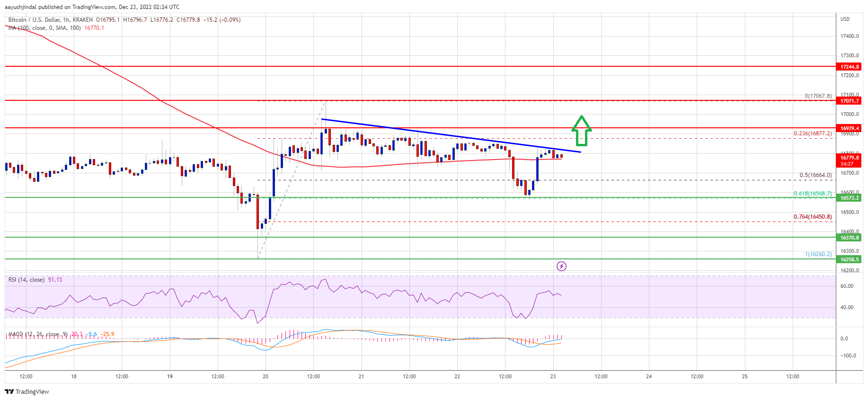Click the TradingView logo in the corner

[x=27, y=391]
